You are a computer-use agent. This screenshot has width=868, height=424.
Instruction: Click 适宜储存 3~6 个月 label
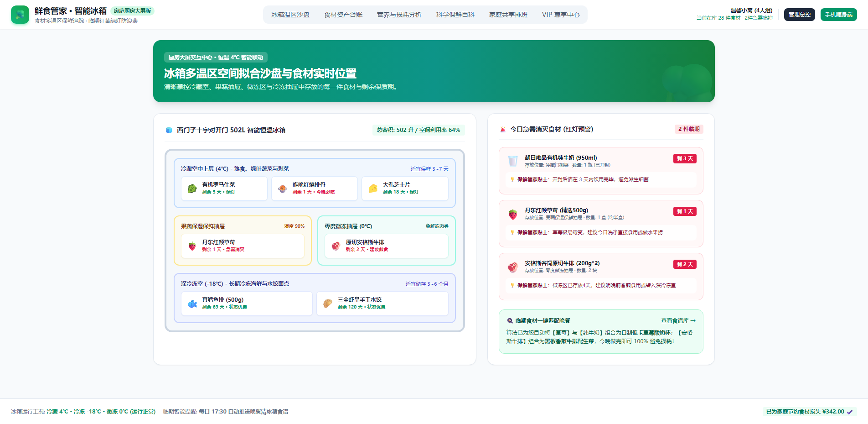[427, 284]
